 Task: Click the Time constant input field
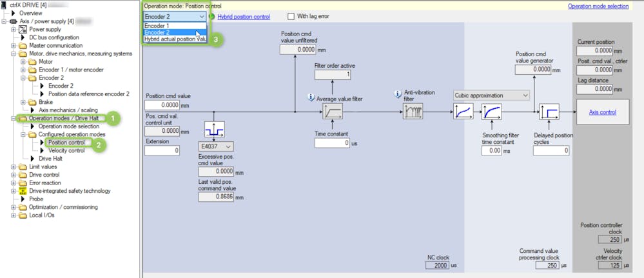[332, 143]
